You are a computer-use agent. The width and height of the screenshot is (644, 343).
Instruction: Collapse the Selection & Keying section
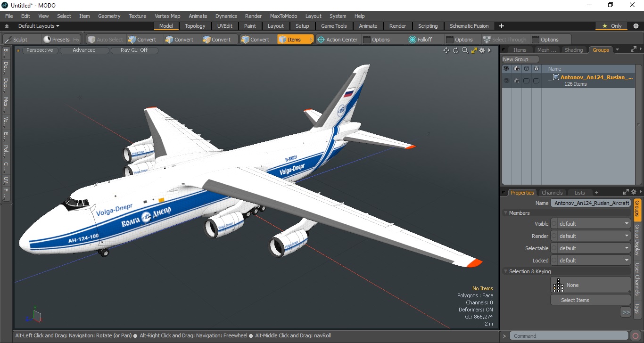pyautogui.click(x=505, y=271)
